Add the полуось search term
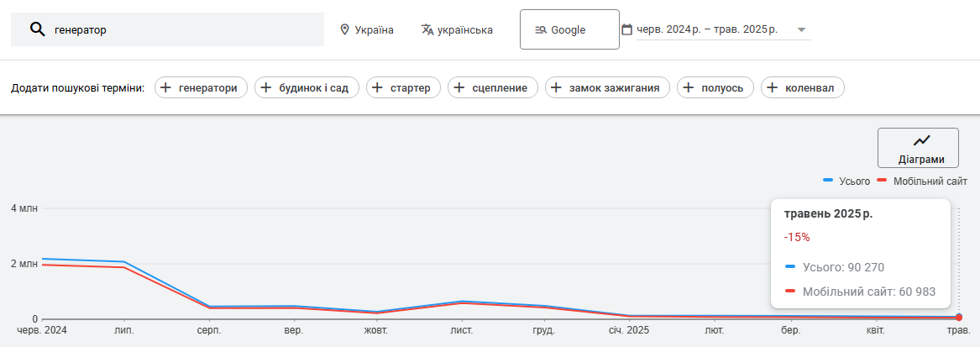Image resolution: width=980 pixels, height=347 pixels. pos(715,87)
